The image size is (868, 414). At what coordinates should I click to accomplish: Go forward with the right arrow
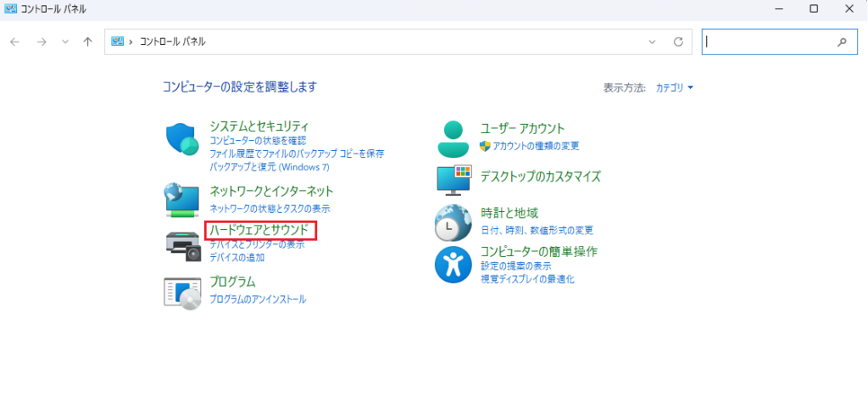coord(42,42)
